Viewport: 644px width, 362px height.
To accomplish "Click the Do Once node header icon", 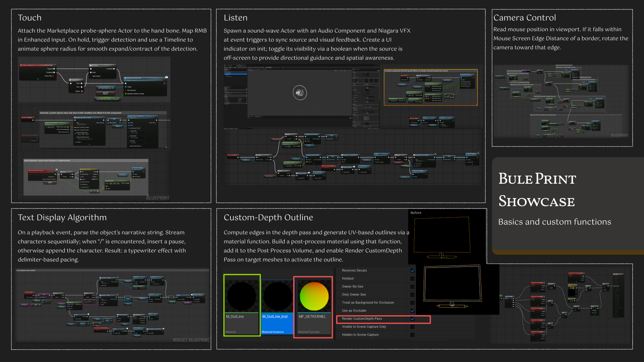I will click(91, 65).
